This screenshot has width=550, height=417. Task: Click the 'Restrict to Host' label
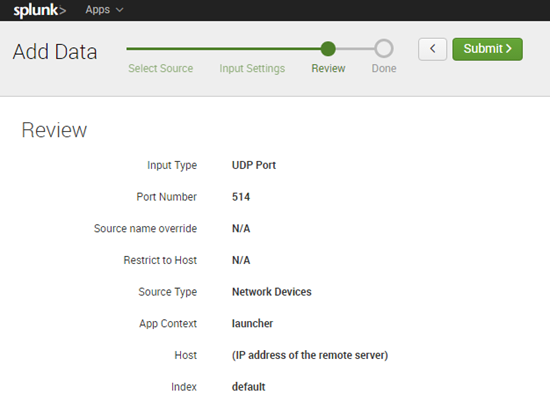(x=160, y=260)
